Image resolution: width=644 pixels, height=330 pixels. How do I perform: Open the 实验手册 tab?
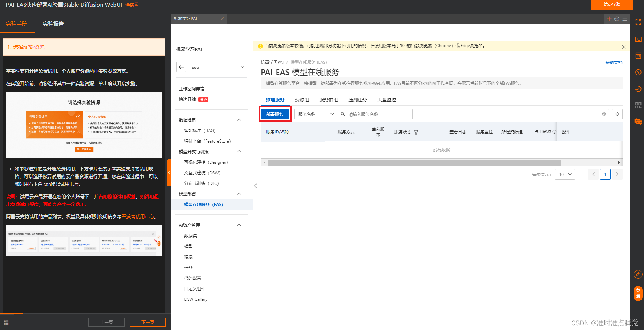click(16, 24)
